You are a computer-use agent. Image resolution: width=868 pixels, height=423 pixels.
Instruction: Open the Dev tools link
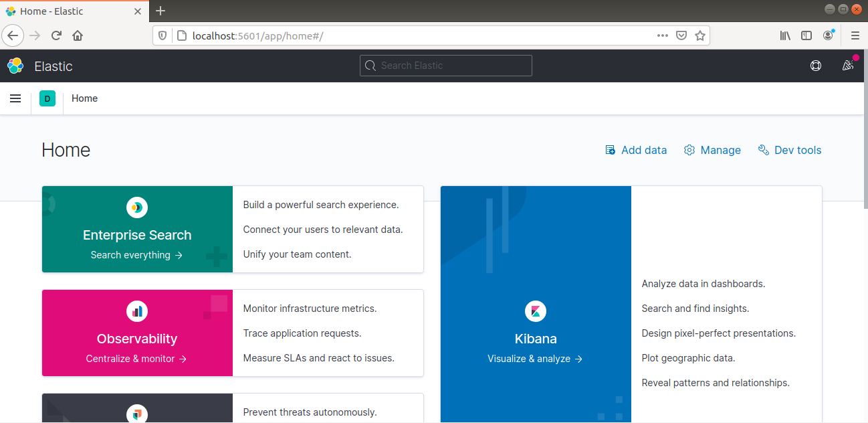tap(790, 150)
